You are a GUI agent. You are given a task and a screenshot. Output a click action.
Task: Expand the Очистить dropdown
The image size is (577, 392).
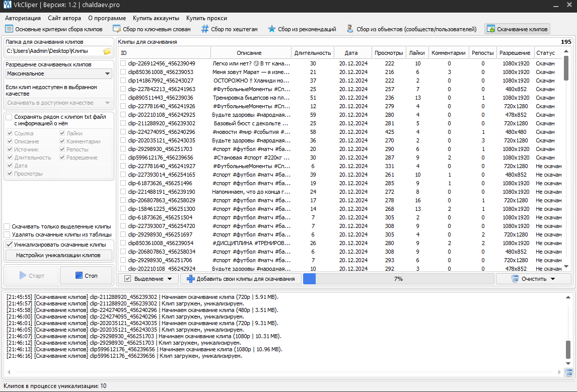click(x=533, y=279)
